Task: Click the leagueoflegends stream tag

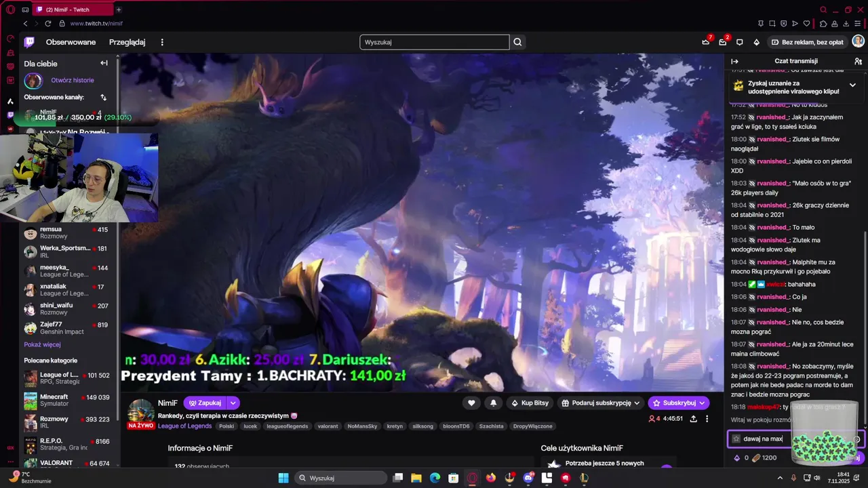Action: tap(287, 426)
